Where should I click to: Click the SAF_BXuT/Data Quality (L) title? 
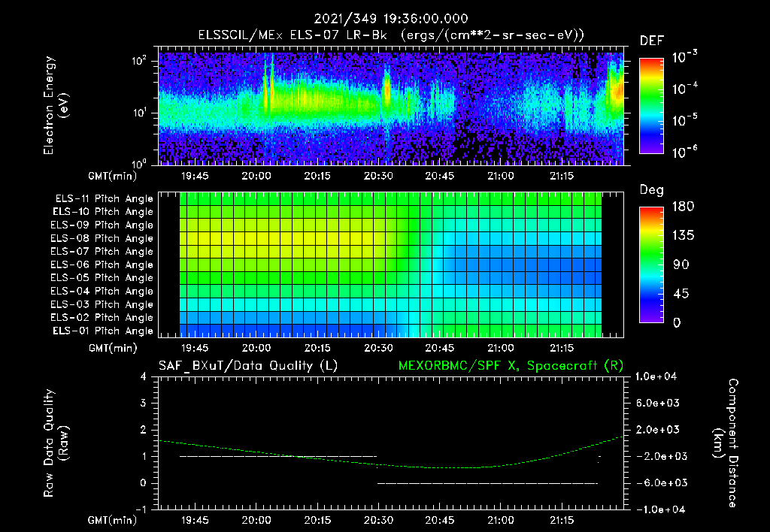(248, 366)
